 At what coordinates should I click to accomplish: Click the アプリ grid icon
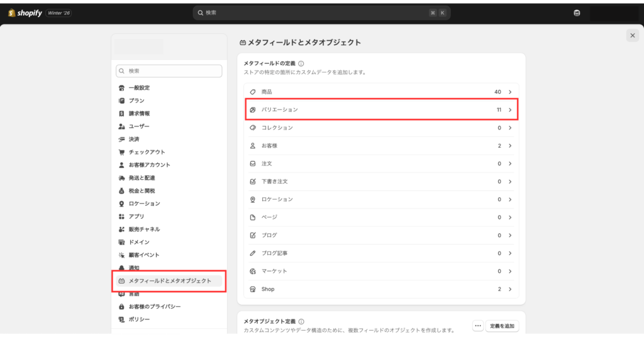click(x=121, y=216)
